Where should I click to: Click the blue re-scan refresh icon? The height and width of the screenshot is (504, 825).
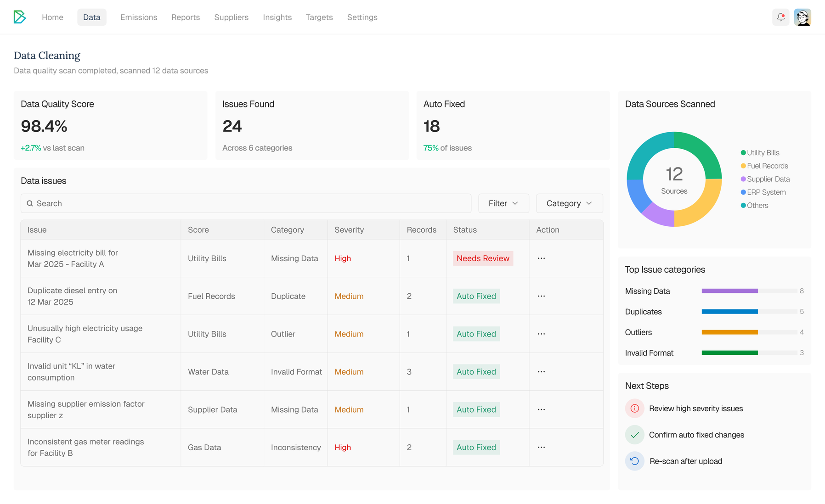tap(634, 461)
